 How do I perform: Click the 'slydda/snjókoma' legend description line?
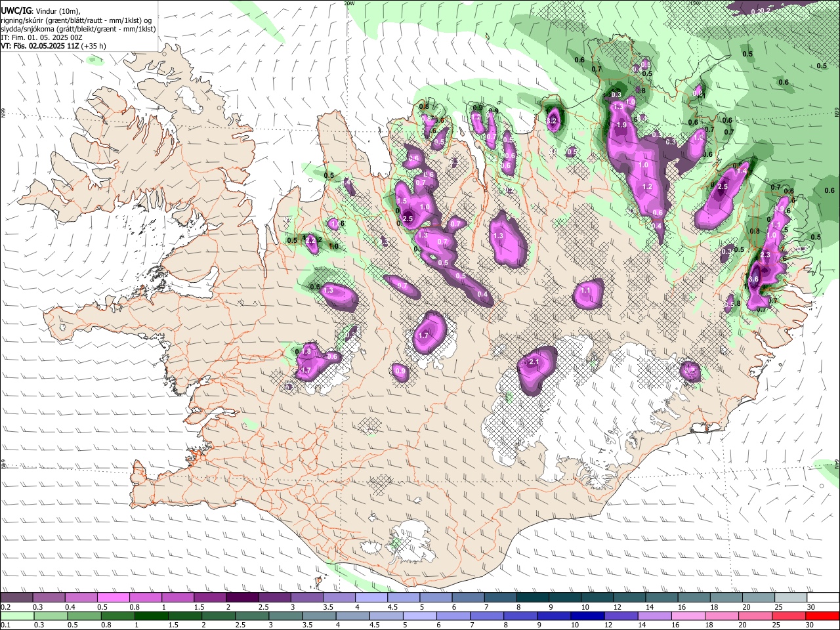[78, 29]
